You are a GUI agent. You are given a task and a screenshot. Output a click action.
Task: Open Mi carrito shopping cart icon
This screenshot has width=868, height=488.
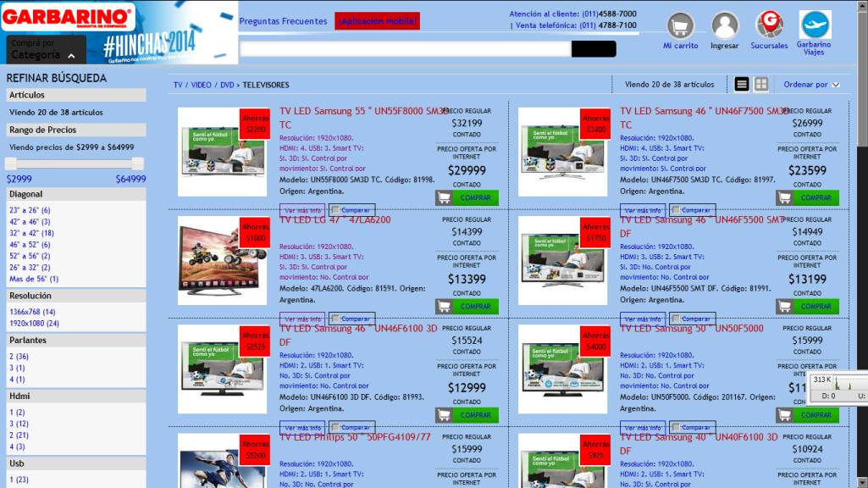point(680,25)
